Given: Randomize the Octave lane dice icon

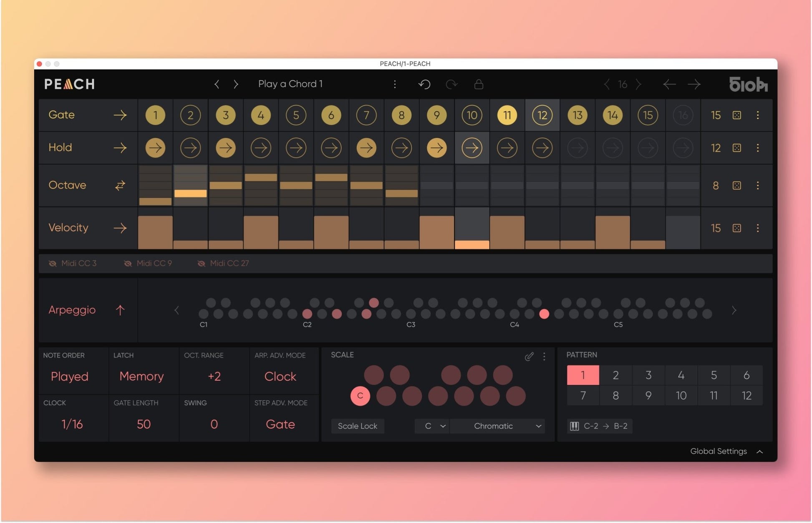Looking at the screenshot, I should (737, 185).
